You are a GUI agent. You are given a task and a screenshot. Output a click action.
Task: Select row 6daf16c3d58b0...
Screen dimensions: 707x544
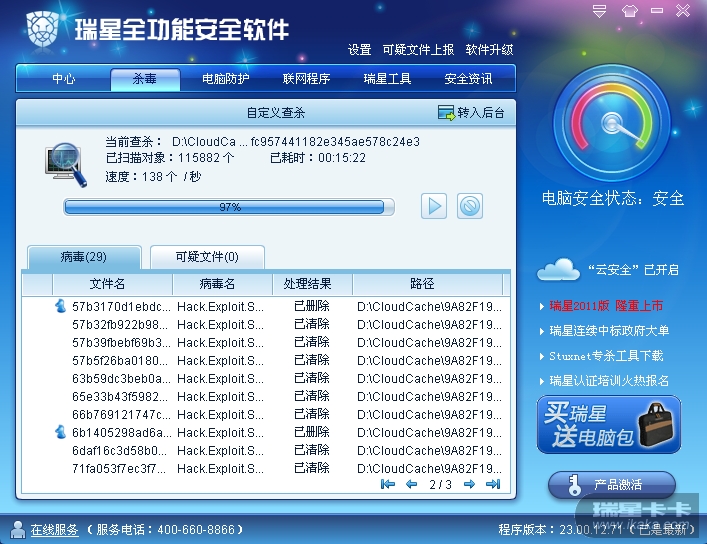(266, 451)
